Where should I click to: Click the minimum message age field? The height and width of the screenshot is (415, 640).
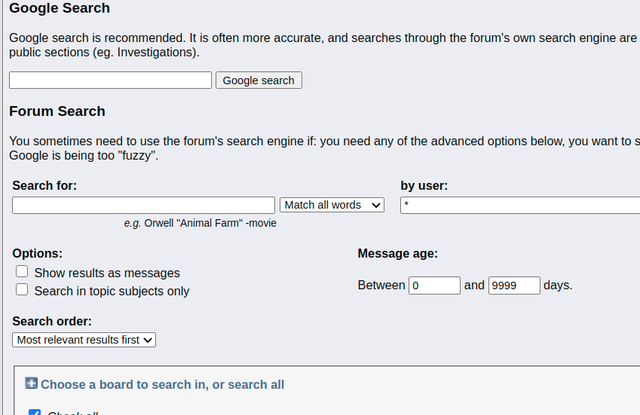pyautogui.click(x=434, y=285)
